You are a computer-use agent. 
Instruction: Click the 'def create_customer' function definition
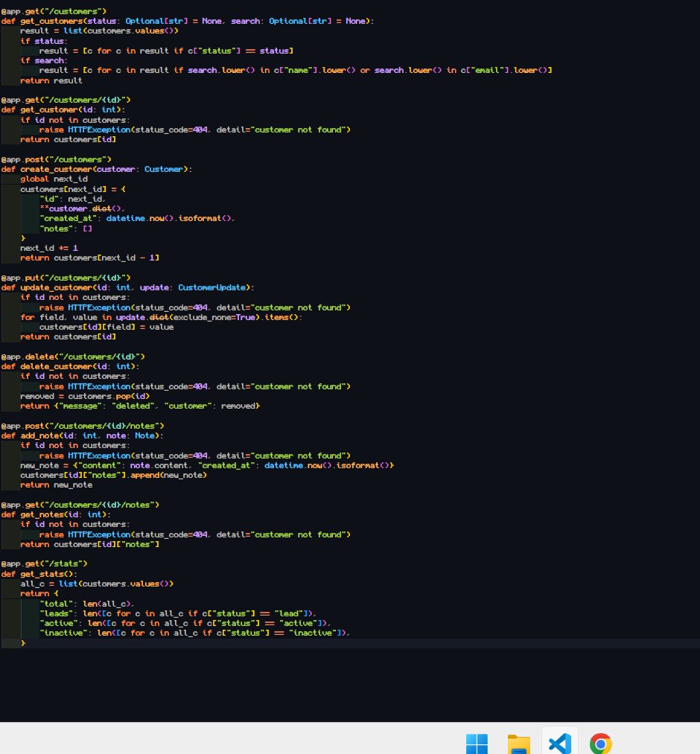pyautogui.click(x=96, y=169)
